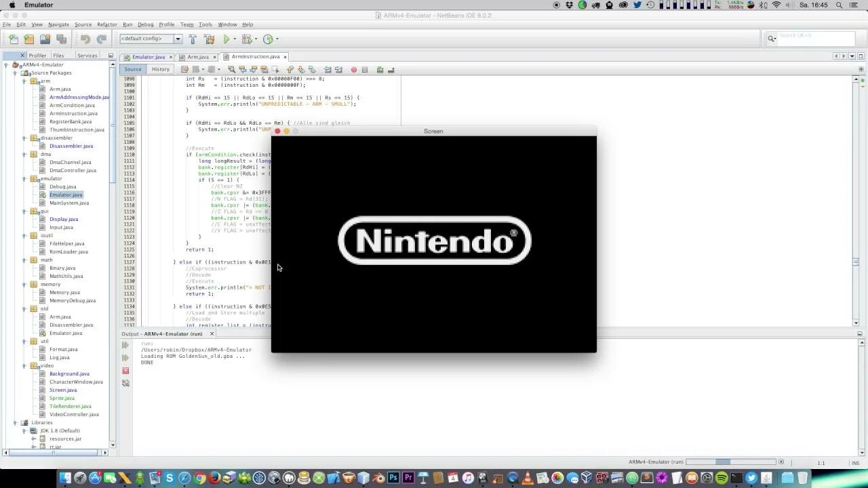Cancel the running task in status bar
Image resolution: width=868 pixels, height=488 pixels.
tap(781, 462)
